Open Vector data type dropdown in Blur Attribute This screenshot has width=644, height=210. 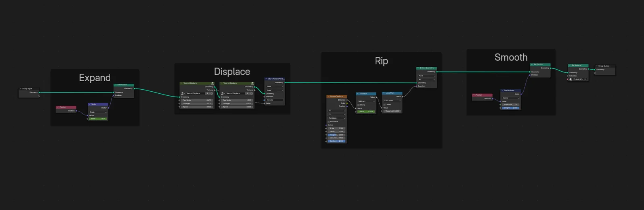pyautogui.click(x=510, y=98)
